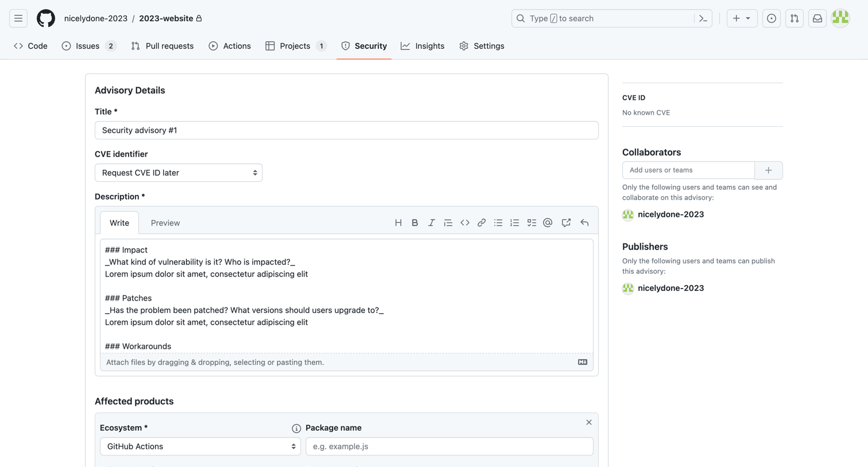View the Insights tab

(423, 46)
